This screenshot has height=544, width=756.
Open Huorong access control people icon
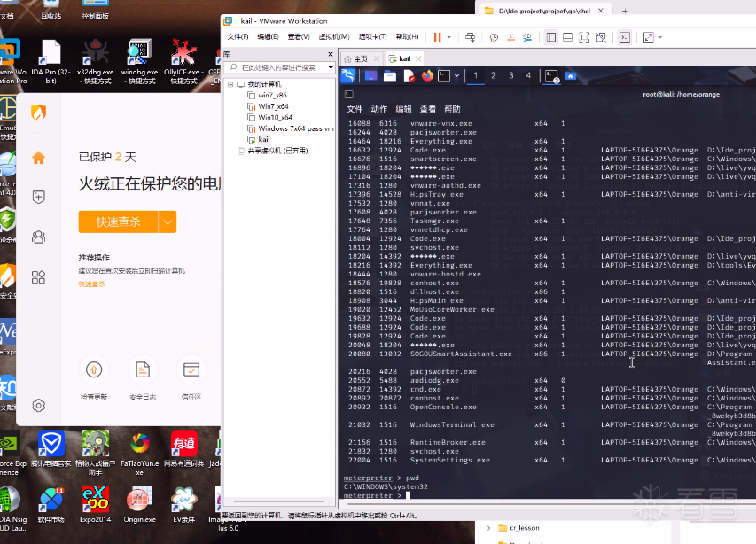[39, 237]
